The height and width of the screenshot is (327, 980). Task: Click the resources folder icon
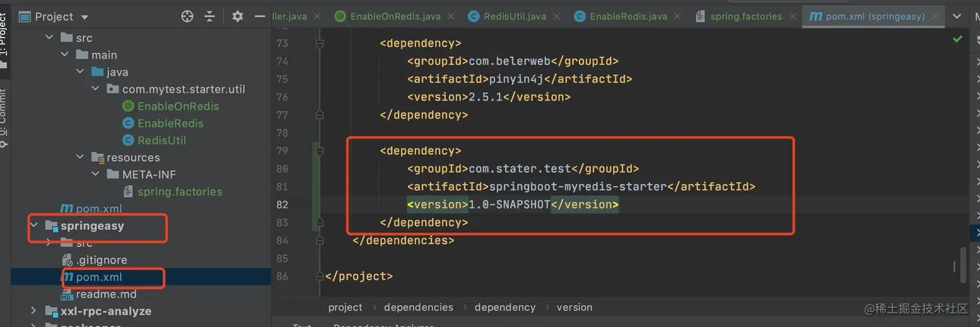tap(98, 157)
